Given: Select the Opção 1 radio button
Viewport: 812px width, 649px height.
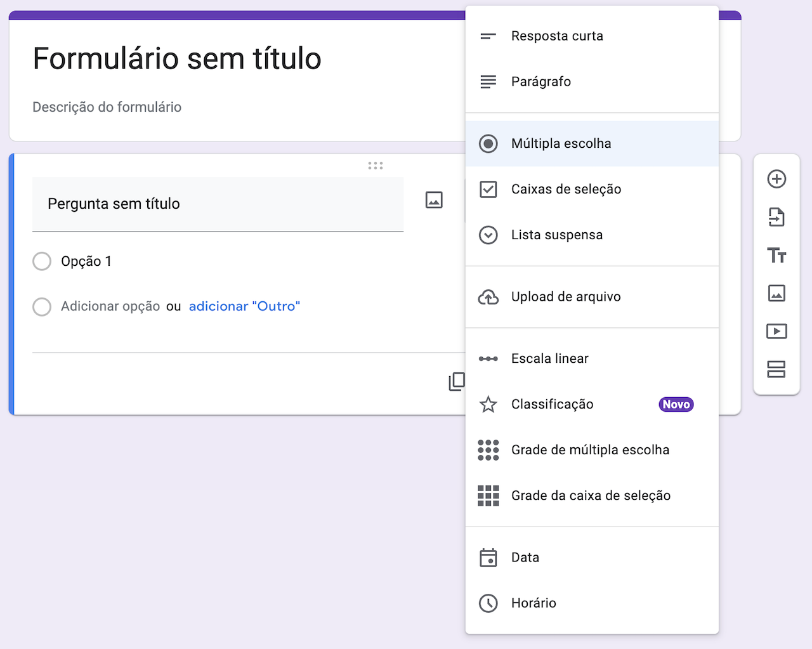Looking at the screenshot, I should (x=42, y=261).
